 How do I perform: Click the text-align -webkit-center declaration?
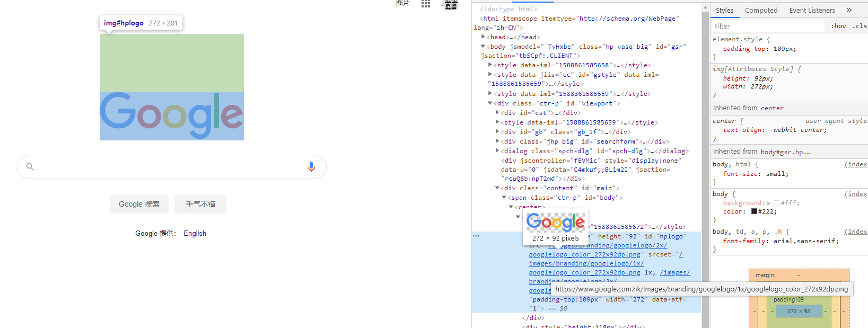tap(775, 130)
